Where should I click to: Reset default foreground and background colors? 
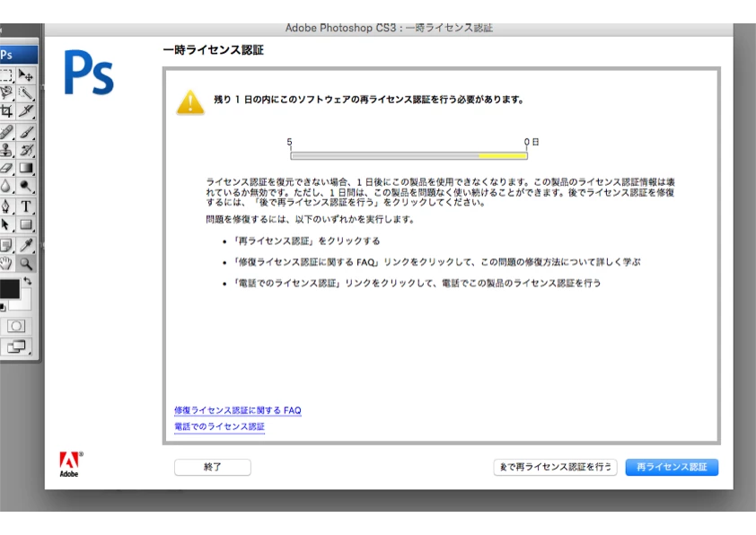[3, 307]
